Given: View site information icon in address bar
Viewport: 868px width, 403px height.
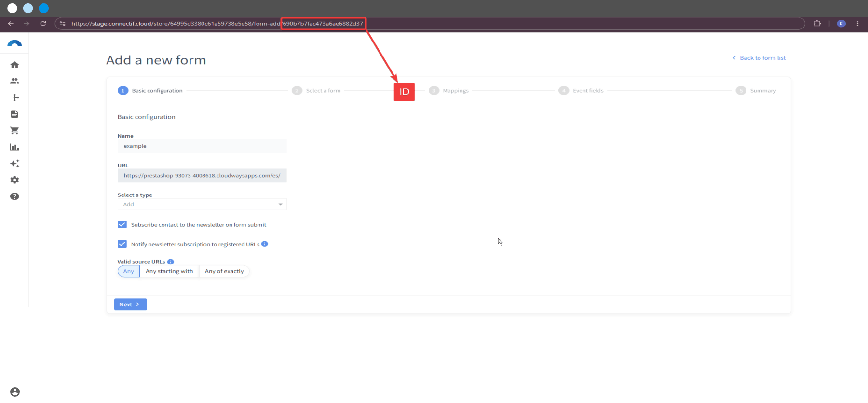Looking at the screenshot, I should point(62,23).
